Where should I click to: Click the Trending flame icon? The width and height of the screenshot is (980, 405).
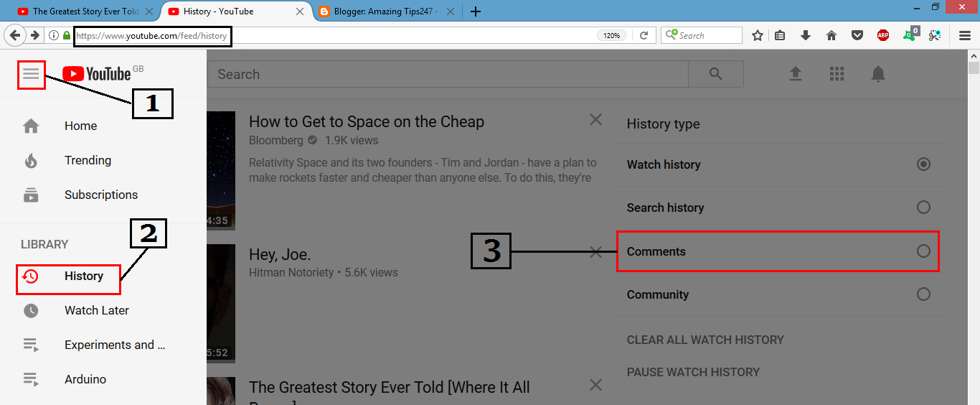[x=31, y=160]
